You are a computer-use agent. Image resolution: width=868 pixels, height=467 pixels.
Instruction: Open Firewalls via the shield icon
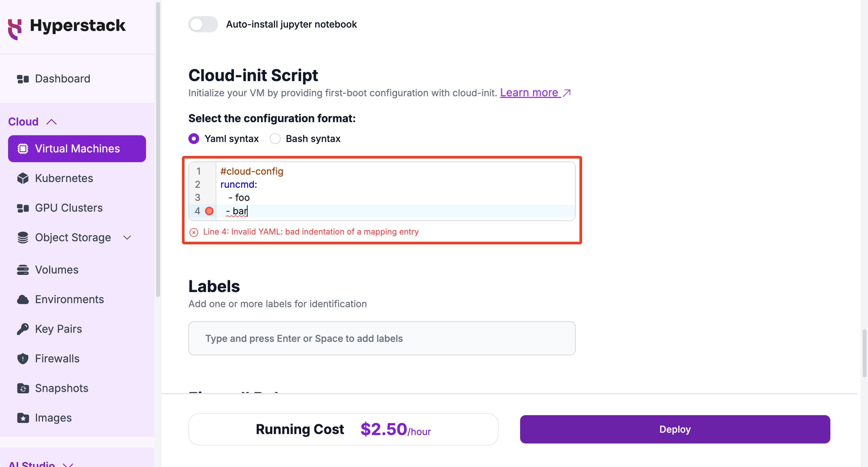tap(23, 359)
